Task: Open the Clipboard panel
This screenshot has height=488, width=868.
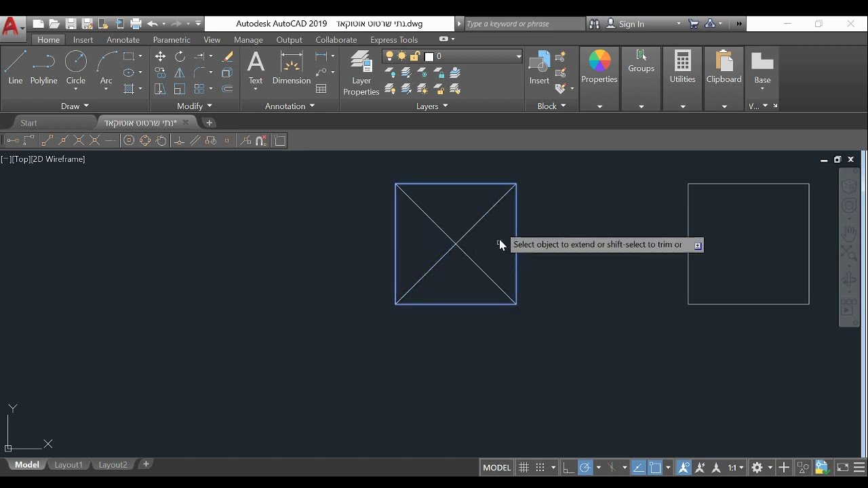Action: tap(724, 68)
